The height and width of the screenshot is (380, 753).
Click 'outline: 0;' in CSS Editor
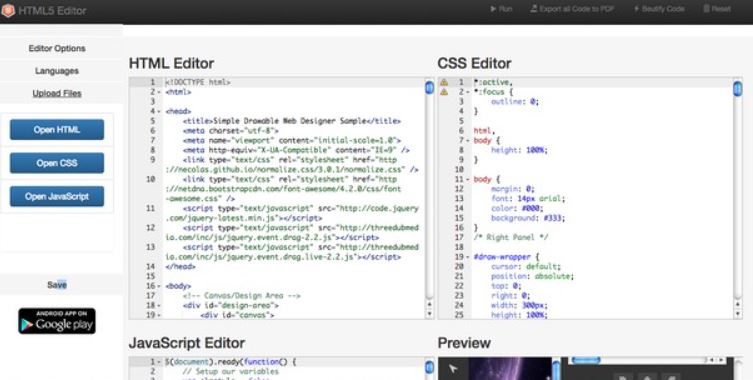coord(515,102)
